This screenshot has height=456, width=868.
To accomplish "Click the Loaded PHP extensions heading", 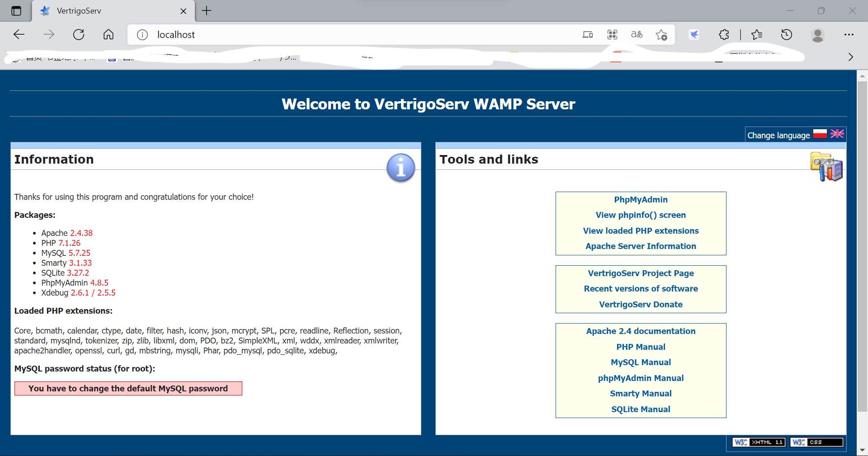I will [63, 311].
